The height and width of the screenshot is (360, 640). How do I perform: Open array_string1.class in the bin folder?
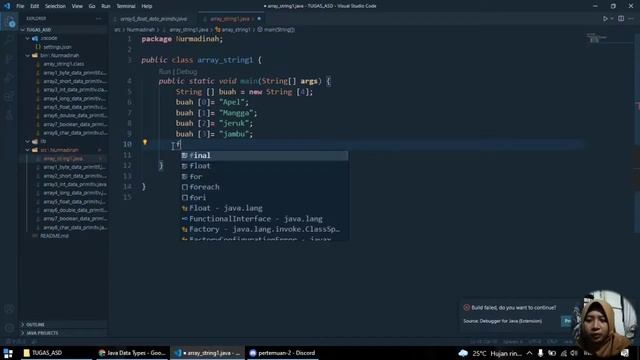click(x=64, y=64)
